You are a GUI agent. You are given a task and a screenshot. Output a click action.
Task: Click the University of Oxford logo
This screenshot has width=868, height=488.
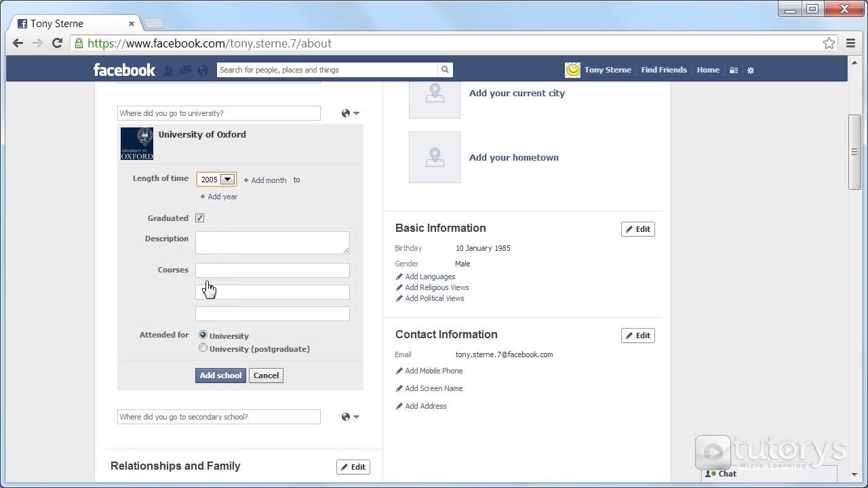pyautogui.click(x=137, y=144)
